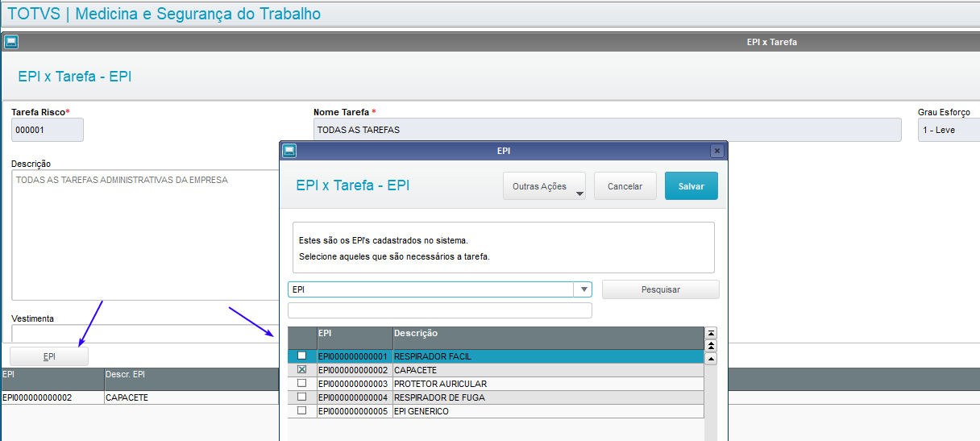The height and width of the screenshot is (441, 980).
Task: Click RESPIRADOR DE FUGA description cell
Action: coord(548,397)
